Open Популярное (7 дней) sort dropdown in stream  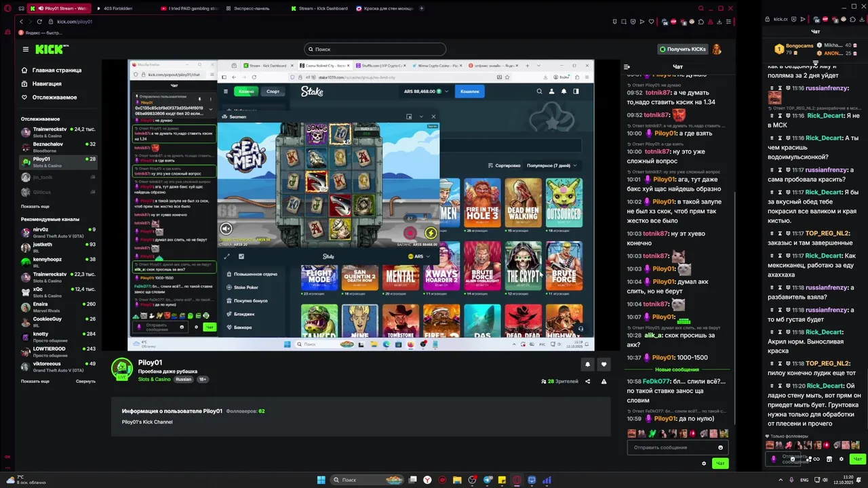(551, 165)
